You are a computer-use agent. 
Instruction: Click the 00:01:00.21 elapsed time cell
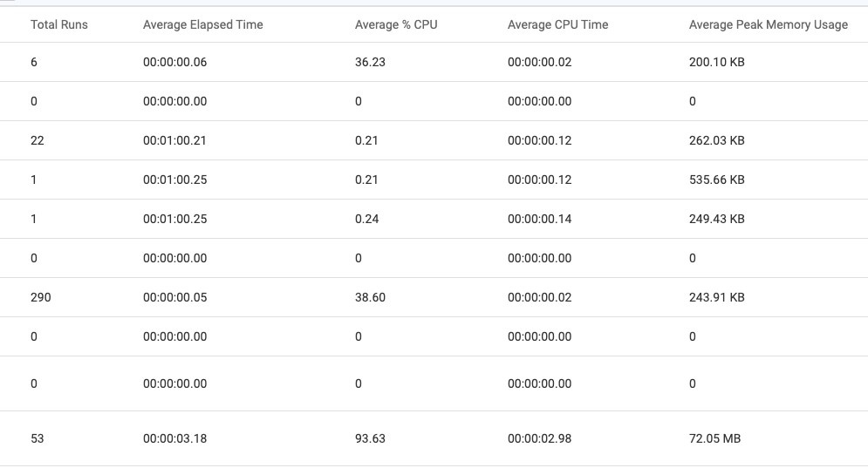[x=174, y=140]
